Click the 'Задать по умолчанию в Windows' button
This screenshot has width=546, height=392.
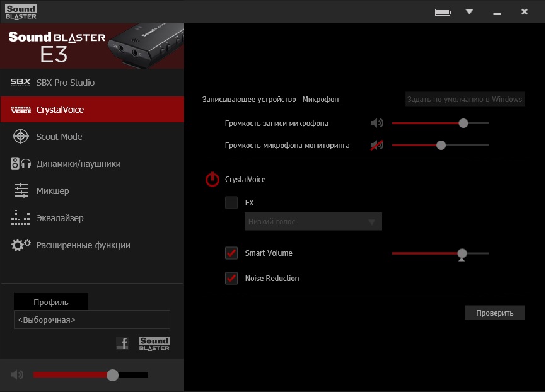(x=465, y=99)
